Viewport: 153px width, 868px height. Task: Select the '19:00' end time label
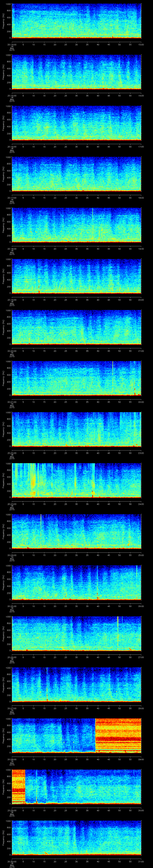pos(141,249)
